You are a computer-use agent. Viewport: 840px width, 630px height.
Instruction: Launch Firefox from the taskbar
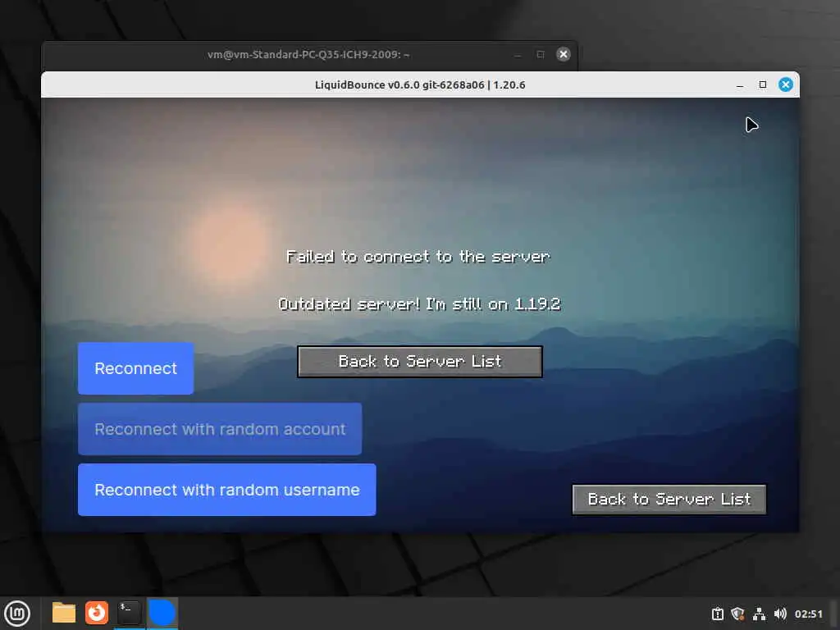click(97, 613)
